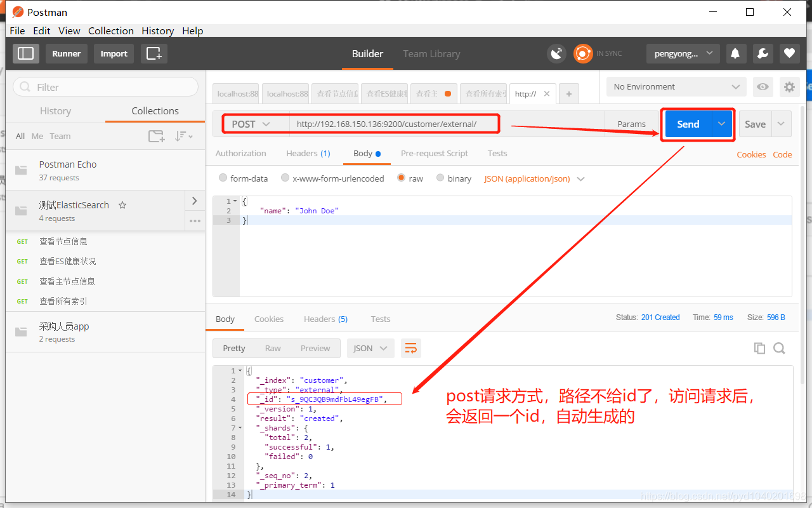Click the Send button
Image resolution: width=812 pixels, height=508 pixels.
tap(688, 124)
